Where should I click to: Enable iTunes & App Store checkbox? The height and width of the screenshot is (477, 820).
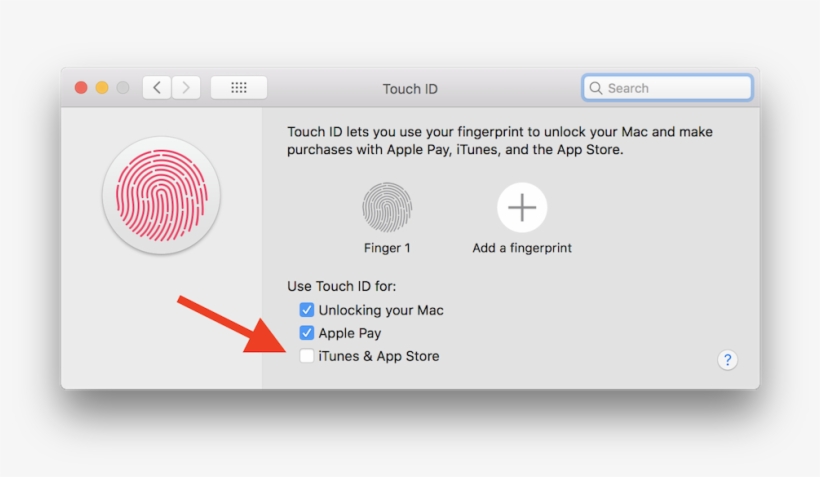click(306, 356)
